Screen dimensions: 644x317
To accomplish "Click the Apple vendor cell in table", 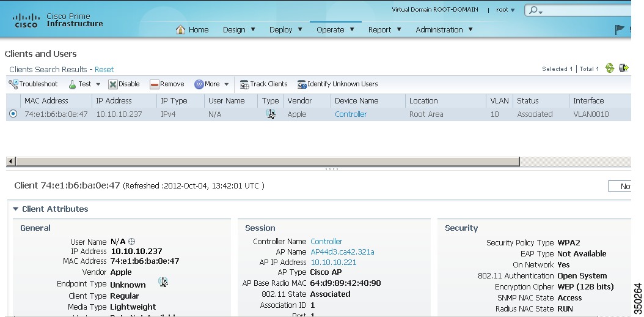I will (x=297, y=114).
